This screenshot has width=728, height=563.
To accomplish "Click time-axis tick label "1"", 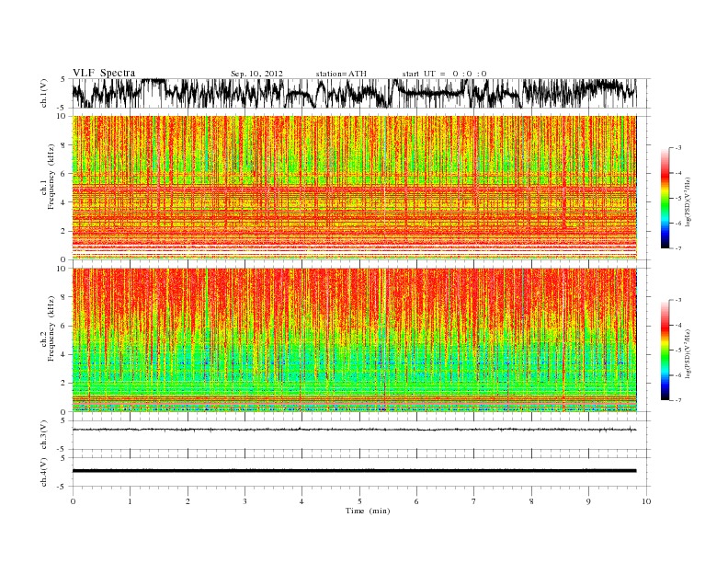I will coord(130,501).
